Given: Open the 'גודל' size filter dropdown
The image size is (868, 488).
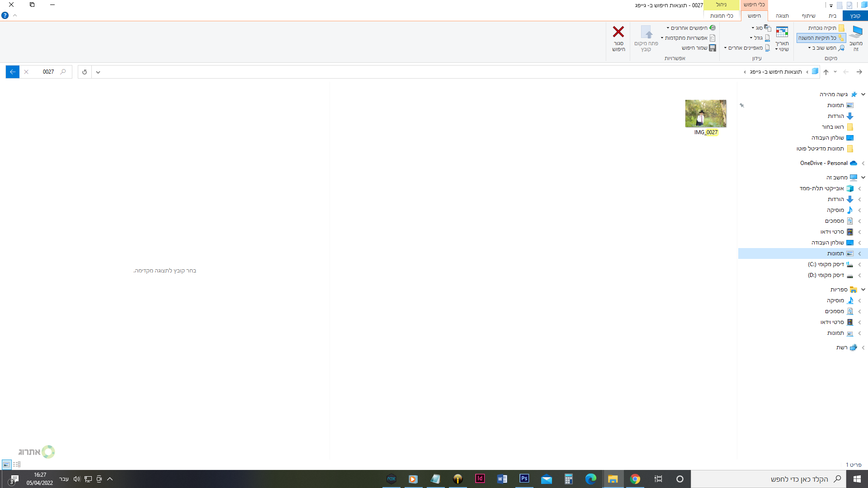Looking at the screenshot, I should coord(759,38).
